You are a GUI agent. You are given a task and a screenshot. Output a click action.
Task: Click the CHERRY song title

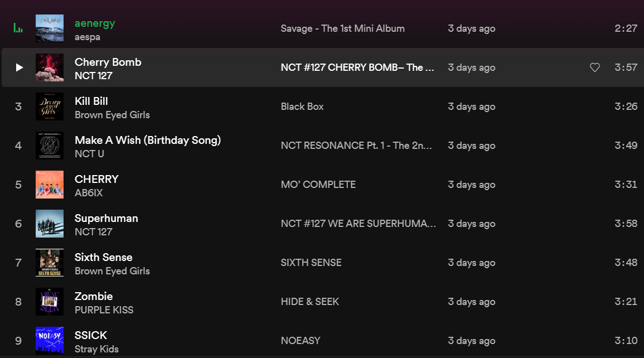(x=96, y=179)
